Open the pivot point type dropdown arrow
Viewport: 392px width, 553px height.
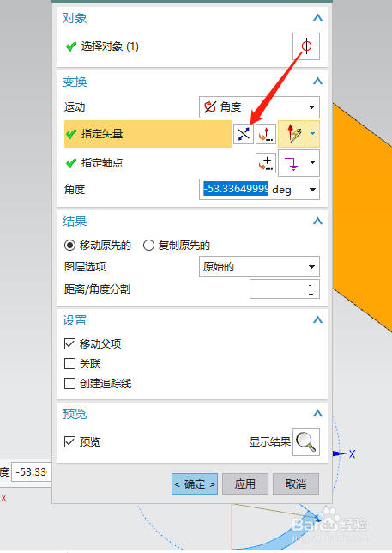(312, 163)
